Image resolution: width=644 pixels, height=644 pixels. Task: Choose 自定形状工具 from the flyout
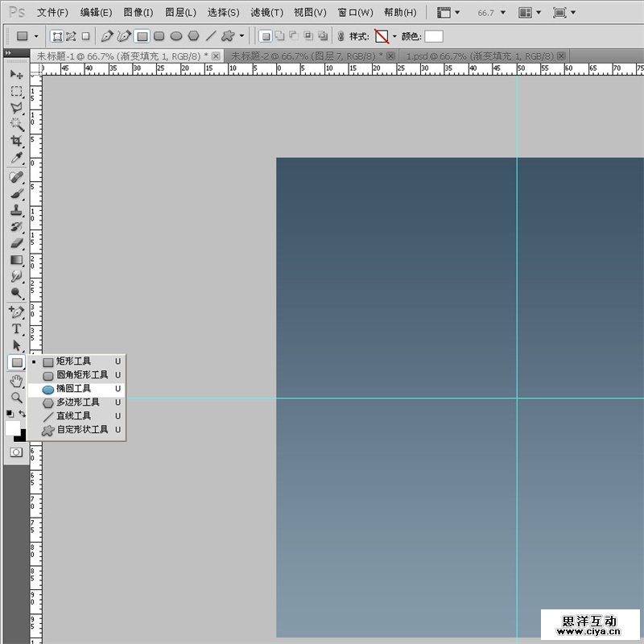(x=81, y=430)
